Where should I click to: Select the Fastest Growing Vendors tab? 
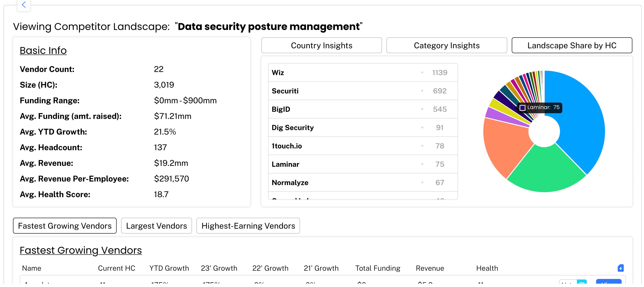[x=65, y=226]
